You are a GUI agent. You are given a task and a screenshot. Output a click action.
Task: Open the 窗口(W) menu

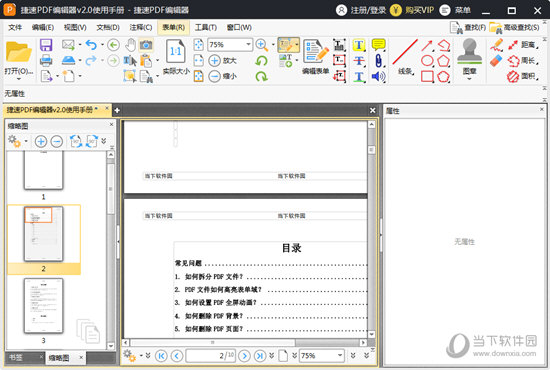[239, 27]
